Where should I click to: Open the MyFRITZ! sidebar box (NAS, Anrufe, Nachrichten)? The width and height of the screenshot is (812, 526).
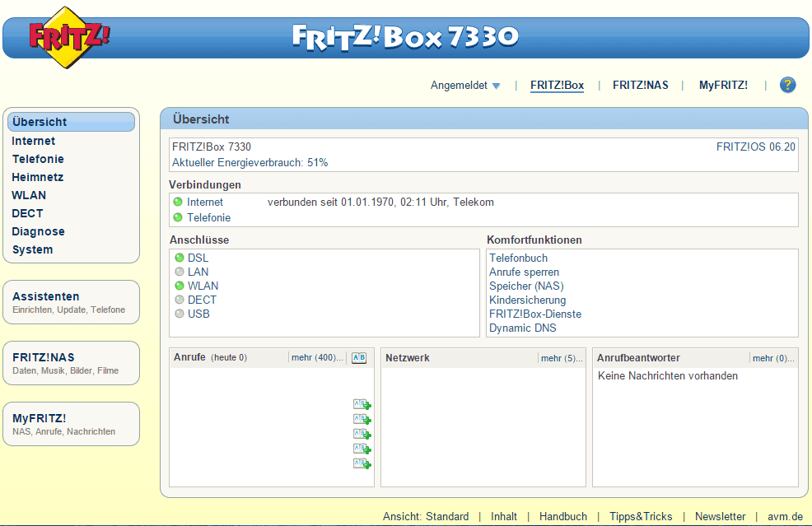click(72, 424)
